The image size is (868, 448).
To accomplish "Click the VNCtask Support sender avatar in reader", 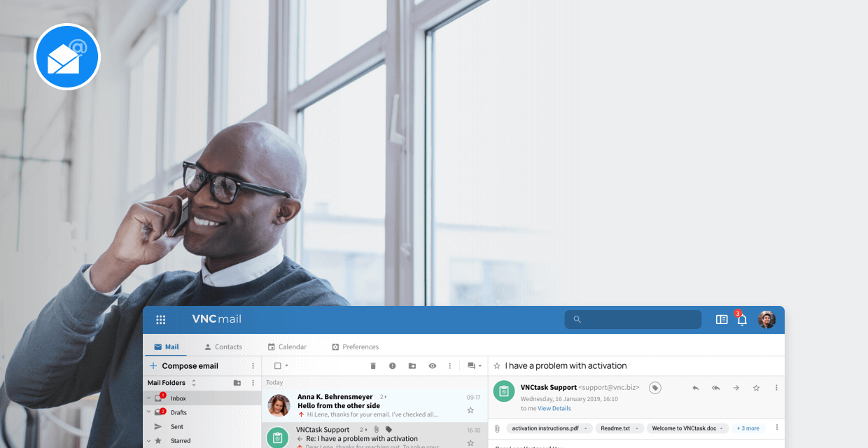I will 504,391.
